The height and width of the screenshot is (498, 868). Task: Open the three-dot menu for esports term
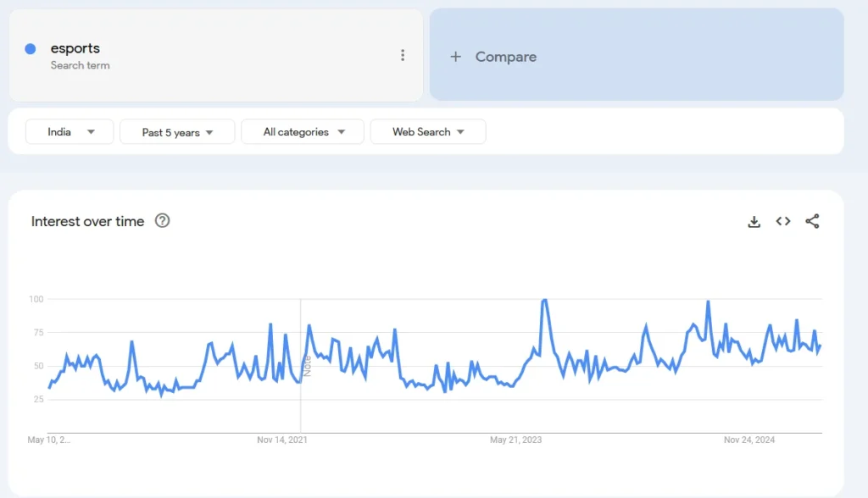tap(403, 56)
